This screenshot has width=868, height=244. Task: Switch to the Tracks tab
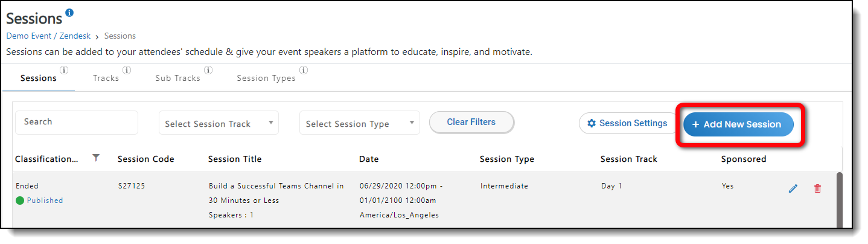click(x=106, y=78)
